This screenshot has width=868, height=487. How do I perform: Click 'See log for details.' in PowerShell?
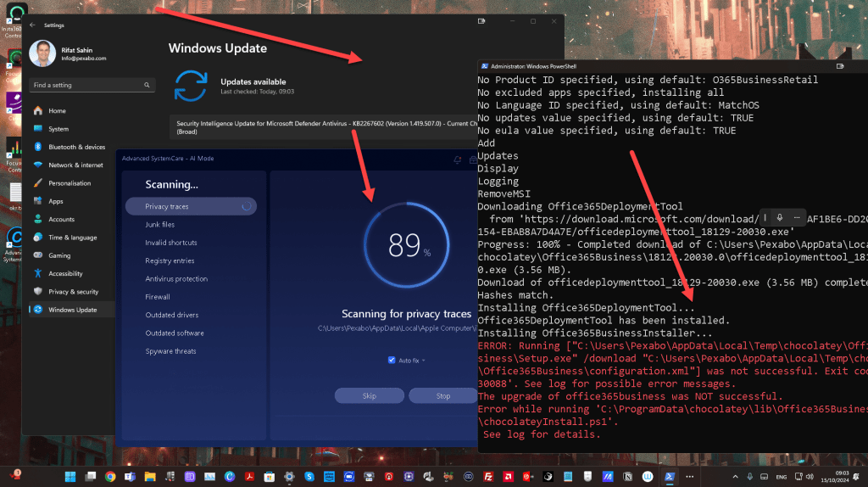(x=542, y=434)
